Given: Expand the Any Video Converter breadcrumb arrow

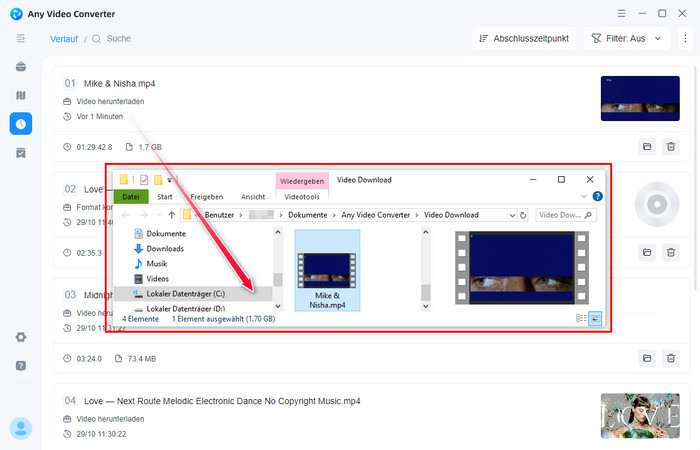Looking at the screenshot, I should coord(417,215).
